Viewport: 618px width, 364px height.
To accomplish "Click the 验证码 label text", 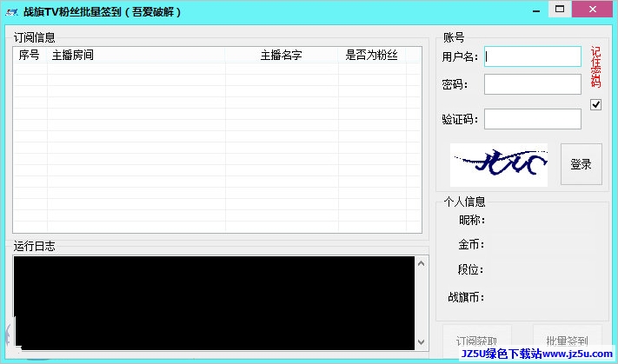I will pyautogui.click(x=460, y=119).
